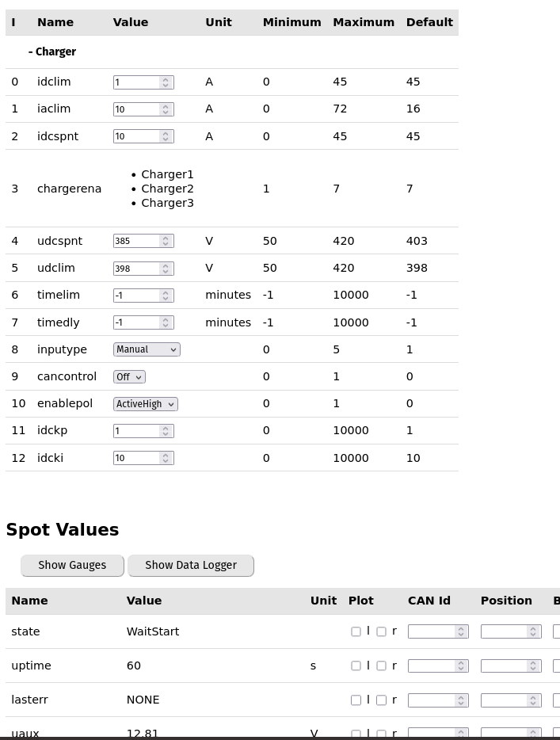The width and height of the screenshot is (560, 740).
Task: Toggle left plot checkbox for lasterr
Action: [356, 700]
